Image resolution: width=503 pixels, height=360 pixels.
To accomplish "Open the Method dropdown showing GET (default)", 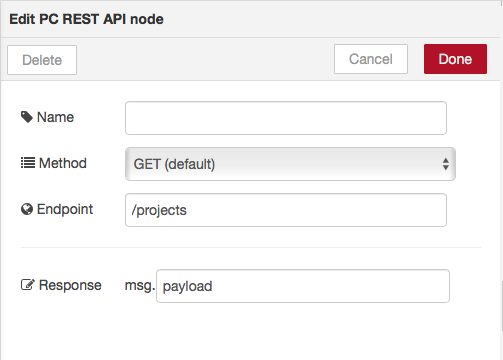I will click(x=290, y=164).
